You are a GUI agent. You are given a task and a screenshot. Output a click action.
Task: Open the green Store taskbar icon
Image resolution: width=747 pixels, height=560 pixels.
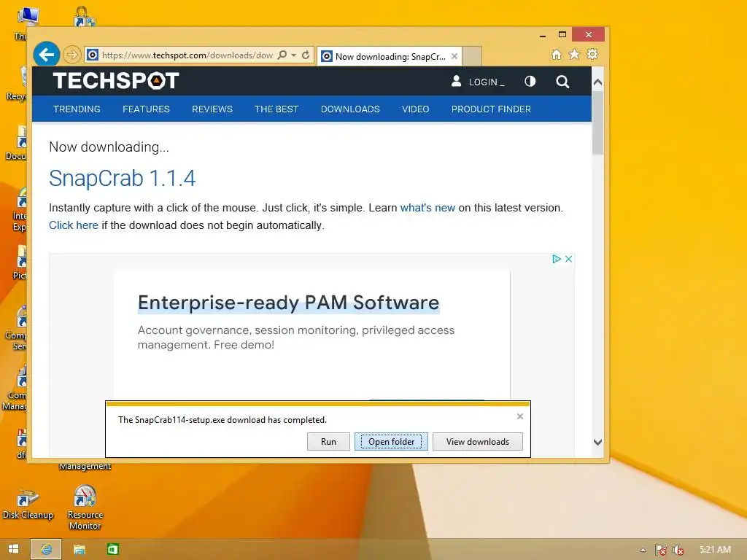pos(112,550)
